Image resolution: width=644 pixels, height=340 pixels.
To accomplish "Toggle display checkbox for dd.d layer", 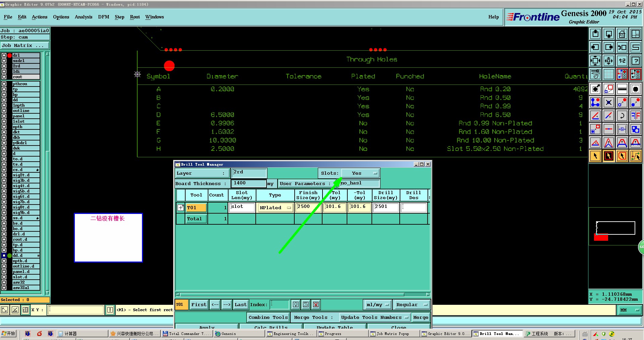I will pyautogui.click(x=4, y=256).
